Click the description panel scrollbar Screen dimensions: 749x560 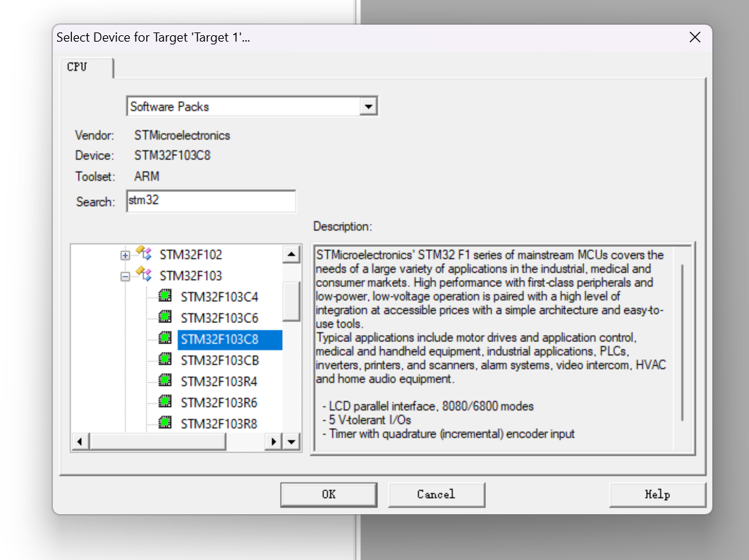click(683, 342)
